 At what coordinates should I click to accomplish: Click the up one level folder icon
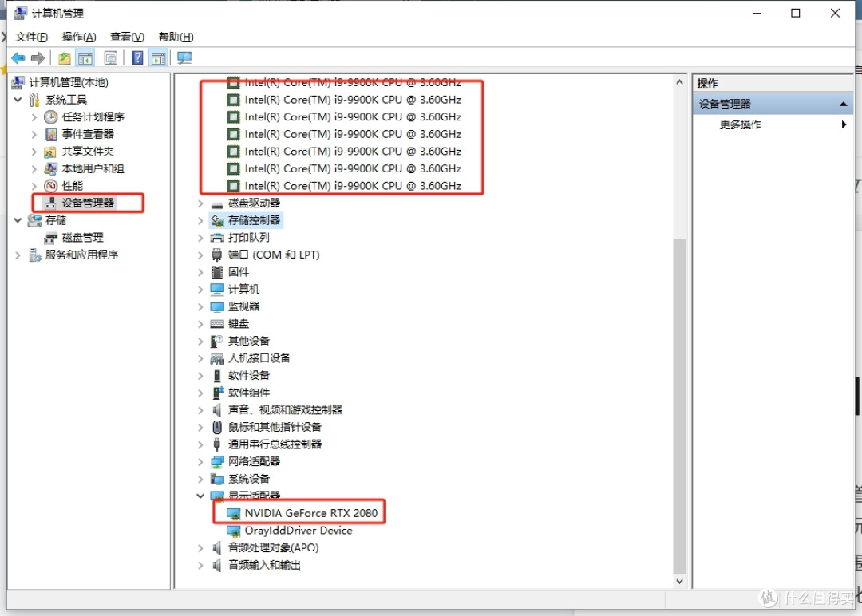click(x=64, y=57)
